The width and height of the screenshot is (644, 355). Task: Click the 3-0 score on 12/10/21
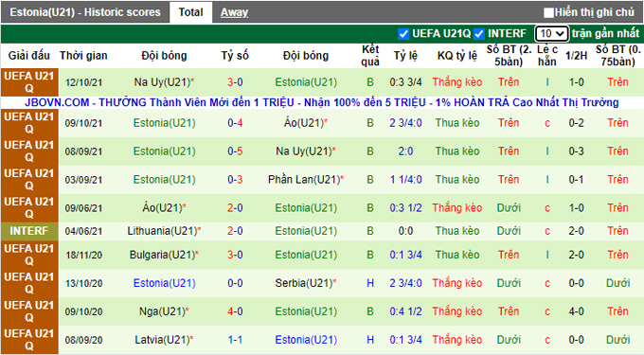point(235,82)
